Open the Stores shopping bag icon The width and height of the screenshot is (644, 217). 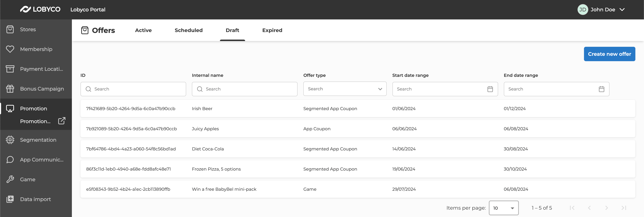10,29
